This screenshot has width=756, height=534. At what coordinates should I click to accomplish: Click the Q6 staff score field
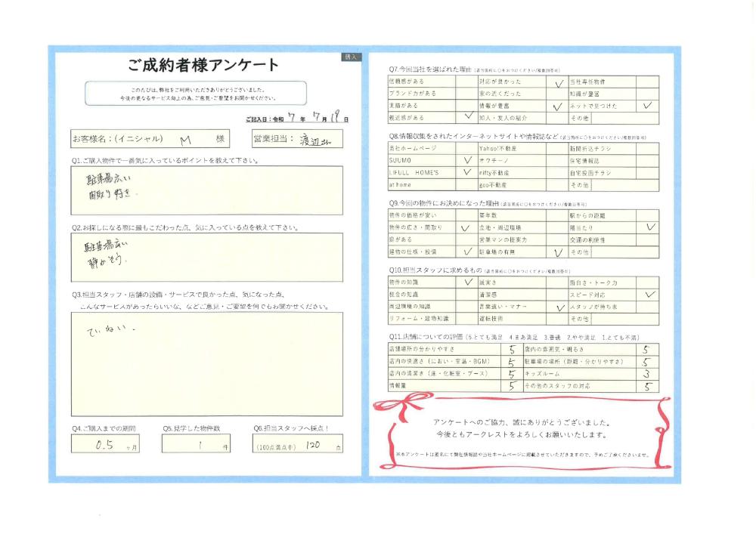click(298, 446)
